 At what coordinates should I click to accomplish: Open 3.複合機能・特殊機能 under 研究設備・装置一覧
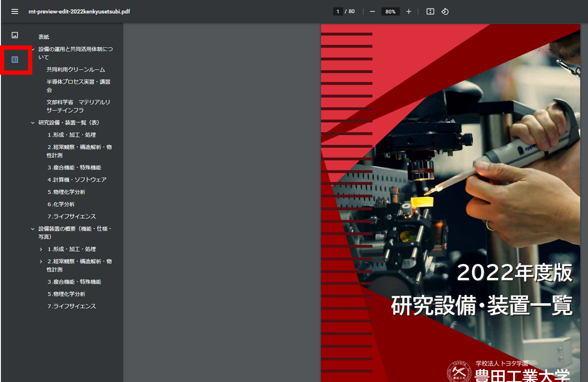coord(74,167)
